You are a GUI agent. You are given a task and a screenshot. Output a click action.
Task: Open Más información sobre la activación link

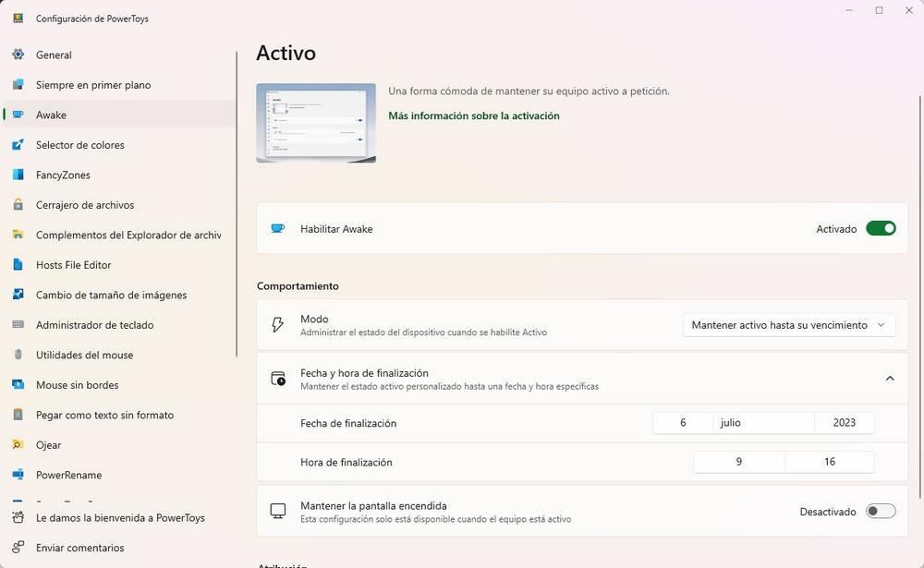[x=474, y=116]
